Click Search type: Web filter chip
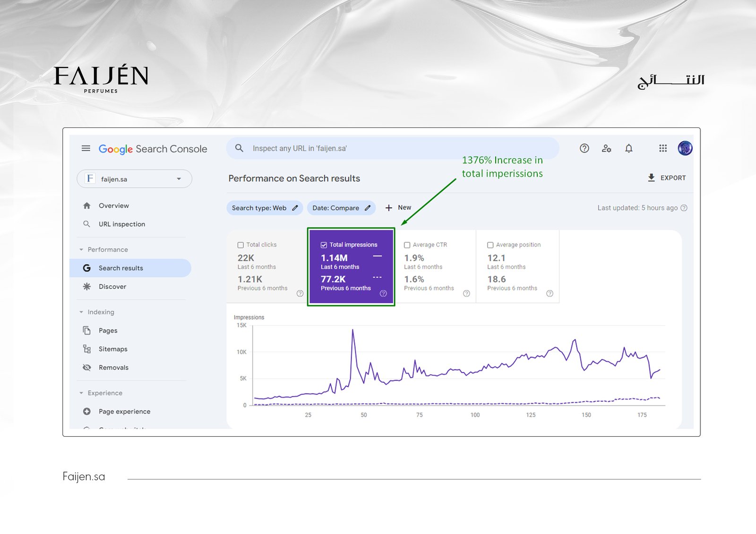 click(265, 208)
